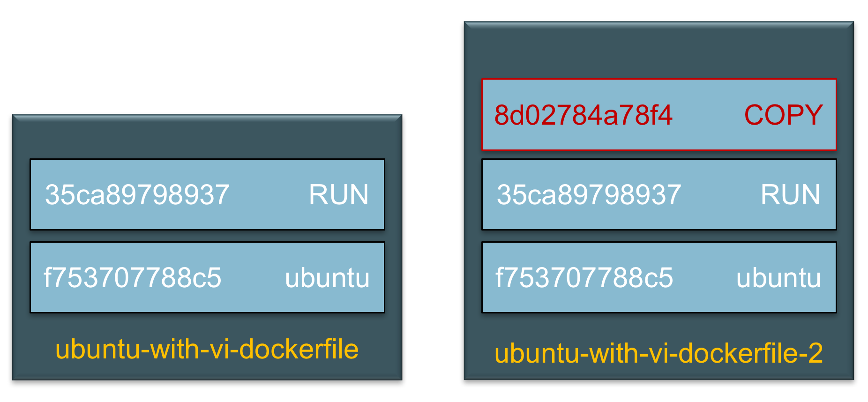The width and height of the screenshot is (868, 402).
Task: Click the left image's ubuntu layer box center
Action: pos(207,277)
